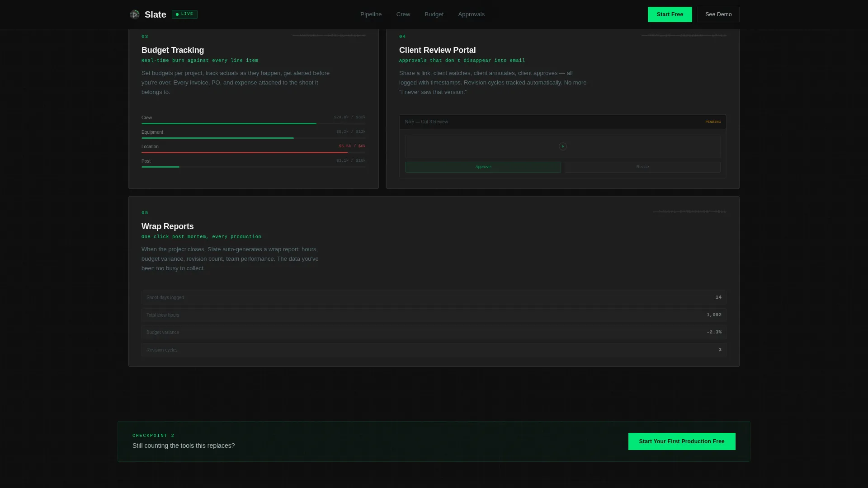Select the Budget variance row
Viewport: 868px width, 488px height.
[x=434, y=332]
